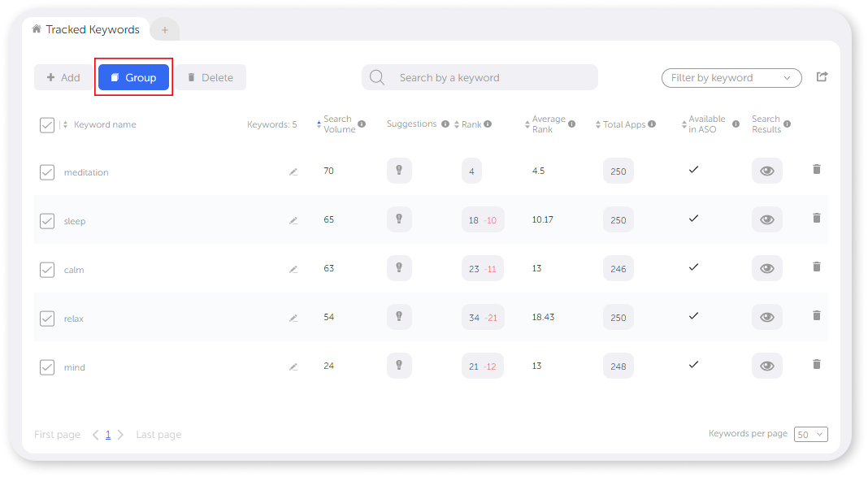View search results eye for relax
Viewport: 868px width, 477px height.
pos(766,317)
